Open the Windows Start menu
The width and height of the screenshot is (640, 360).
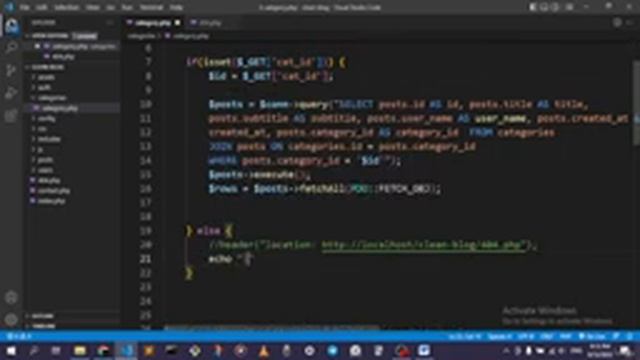pos(11,351)
